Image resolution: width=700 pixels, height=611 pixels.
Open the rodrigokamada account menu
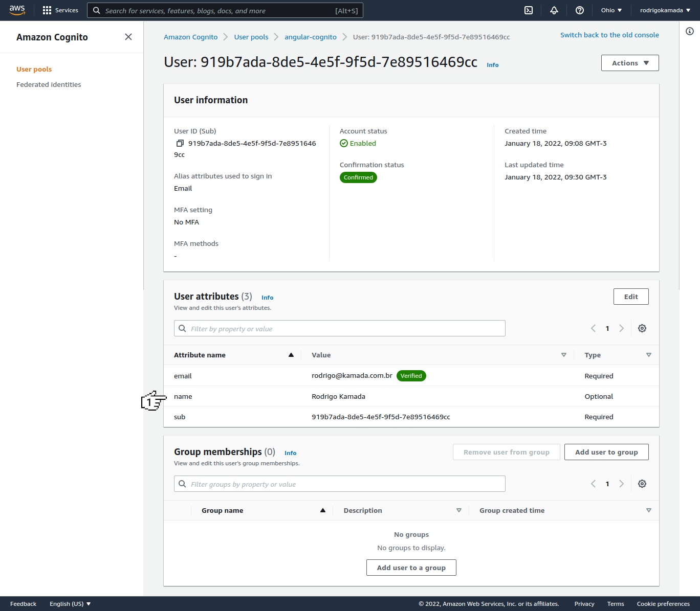(665, 10)
